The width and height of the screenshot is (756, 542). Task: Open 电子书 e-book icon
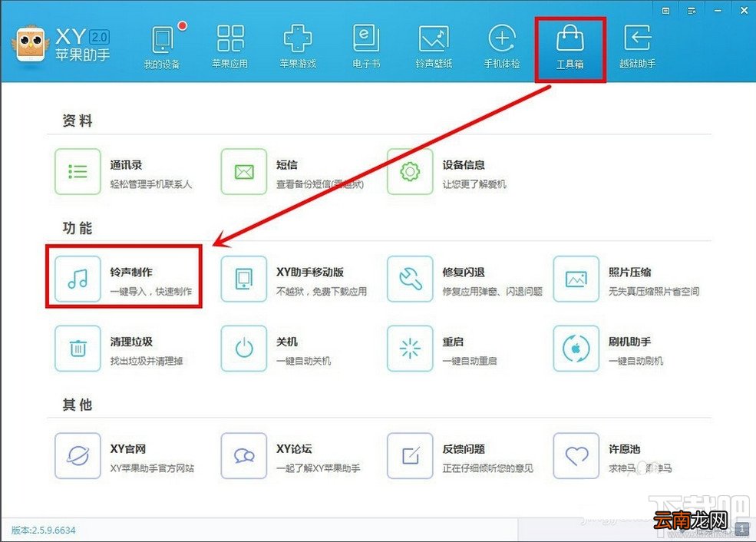366,38
